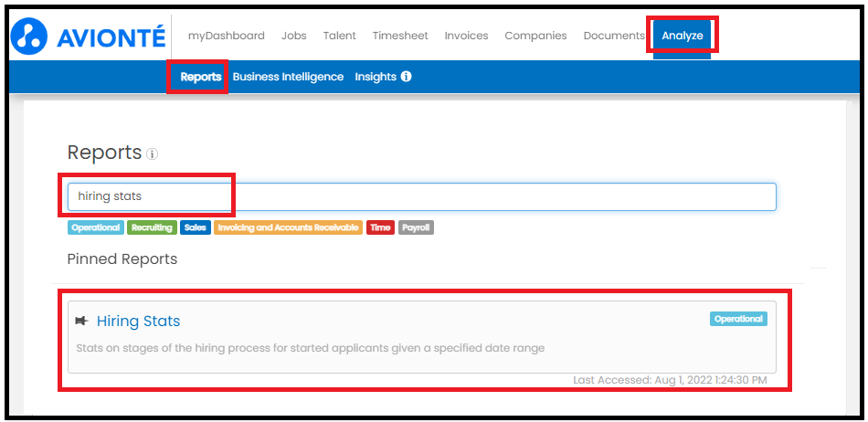This screenshot has width=868, height=422.
Task: Toggle the red Time filter tag
Action: tap(380, 227)
